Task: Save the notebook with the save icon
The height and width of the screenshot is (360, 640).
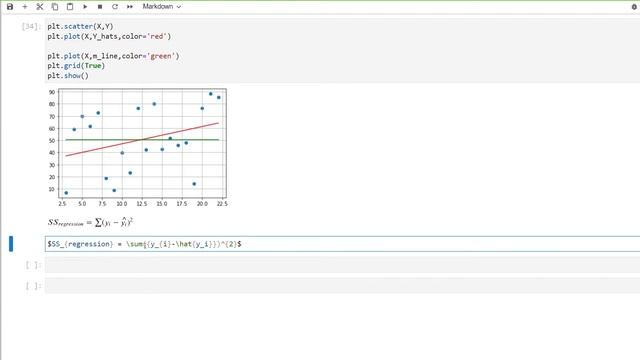Action: [x=10, y=7]
